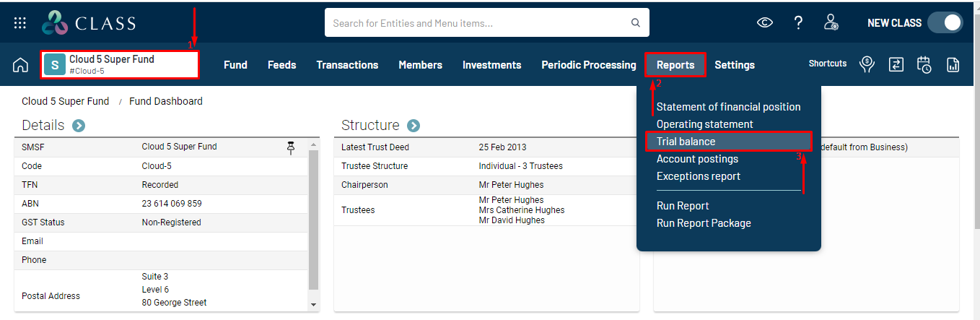Click the Cloud 5 Super Fund breadcrumb
Screen dimensions: 980x320
click(x=66, y=101)
